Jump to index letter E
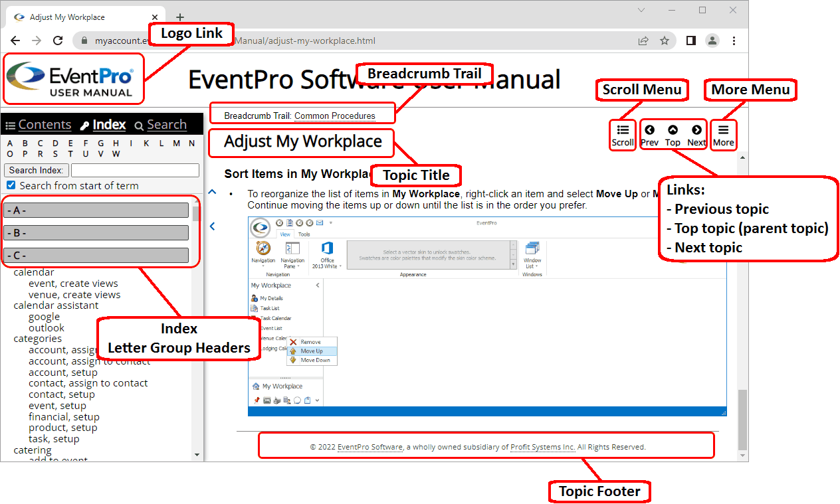 coord(70,143)
